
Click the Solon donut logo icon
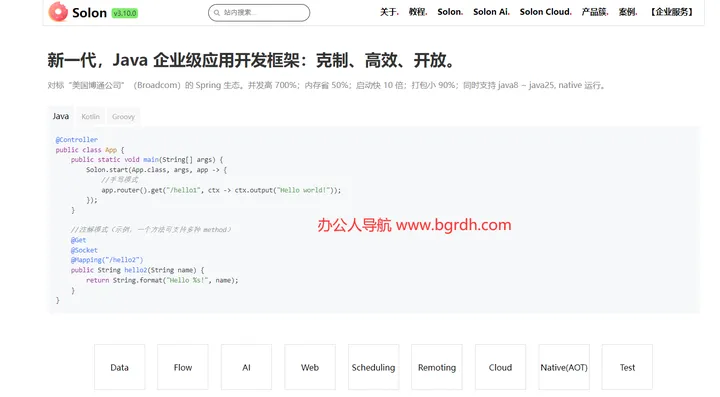coord(58,12)
